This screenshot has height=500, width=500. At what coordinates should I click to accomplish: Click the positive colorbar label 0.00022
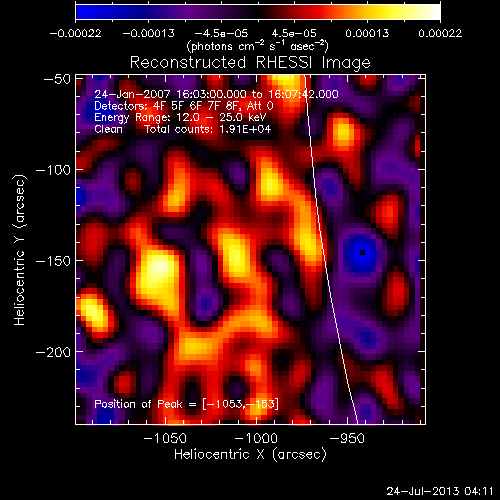tap(440, 33)
